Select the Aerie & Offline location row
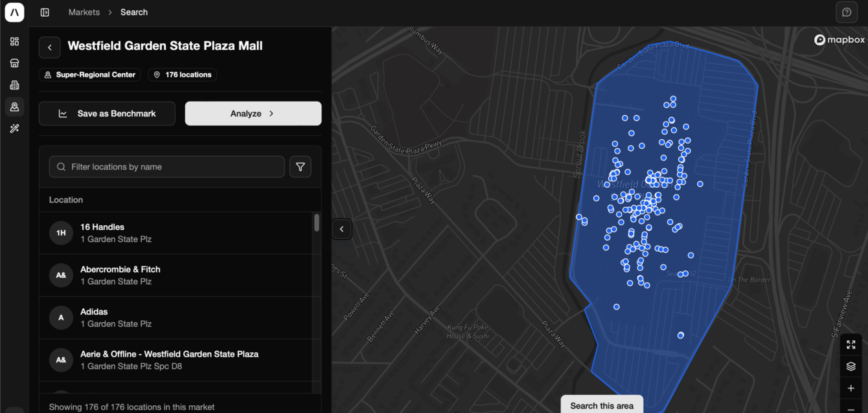The image size is (868, 413). point(176,360)
